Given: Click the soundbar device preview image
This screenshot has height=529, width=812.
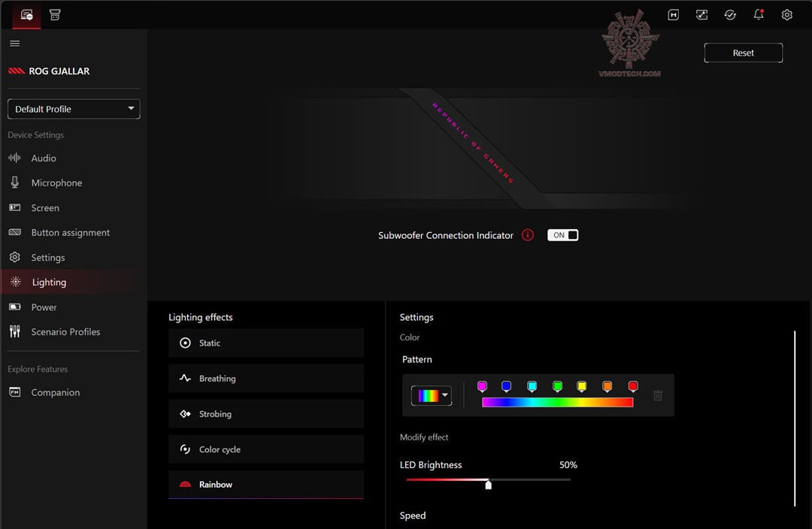Looking at the screenshot, I should coord(479,149).
